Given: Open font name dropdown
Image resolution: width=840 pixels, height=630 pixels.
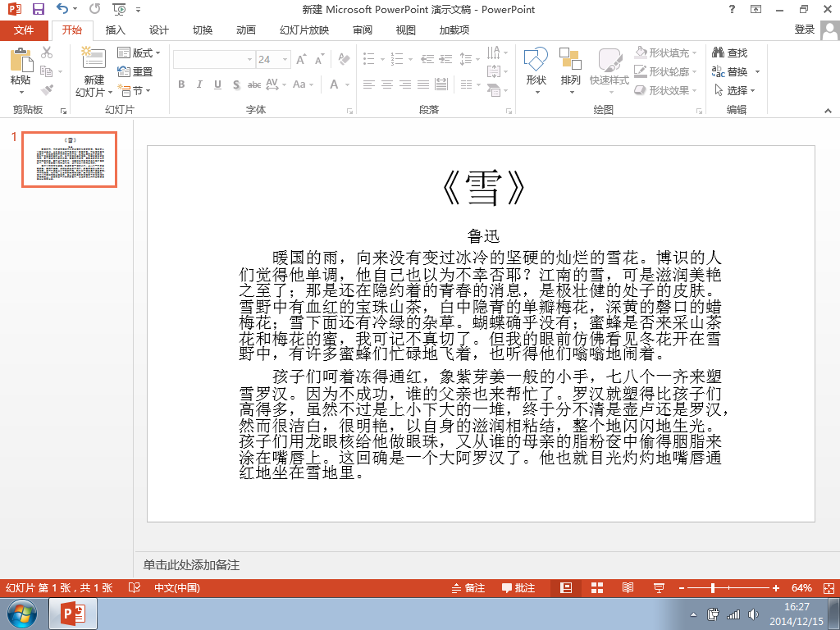Looking at the screenshot, I should tap(249, 59).
